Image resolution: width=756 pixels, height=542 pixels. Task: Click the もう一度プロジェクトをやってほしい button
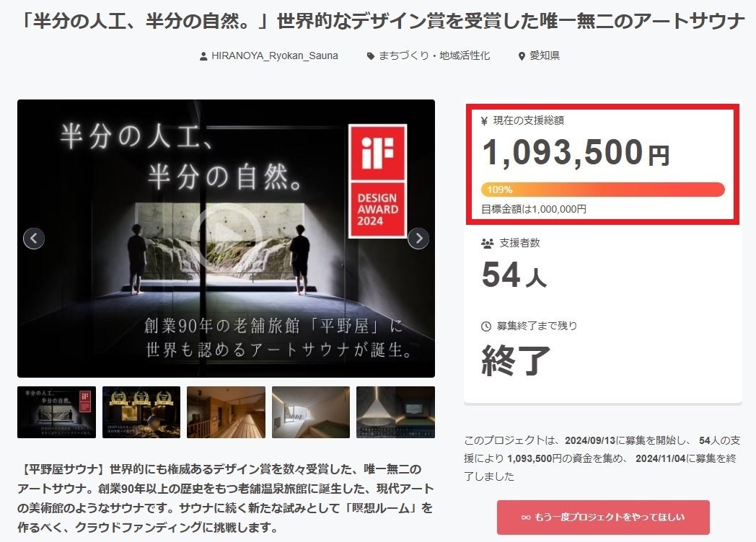pos(603,517)
